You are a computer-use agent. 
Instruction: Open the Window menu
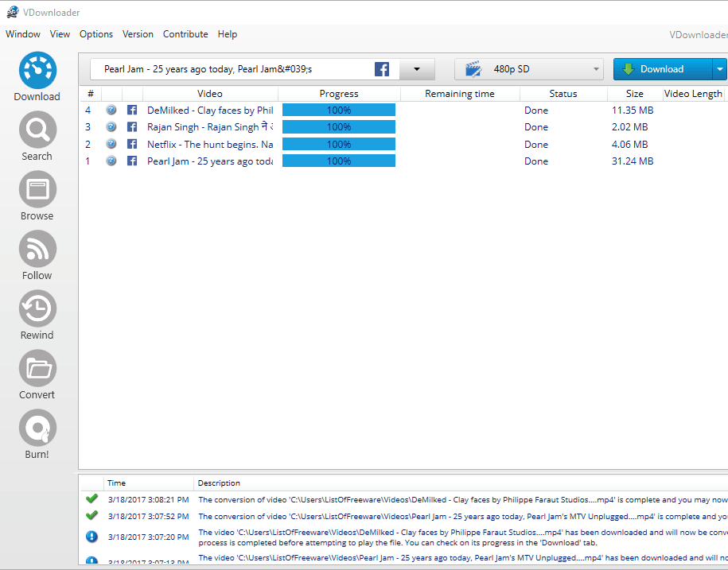point(23,34)
